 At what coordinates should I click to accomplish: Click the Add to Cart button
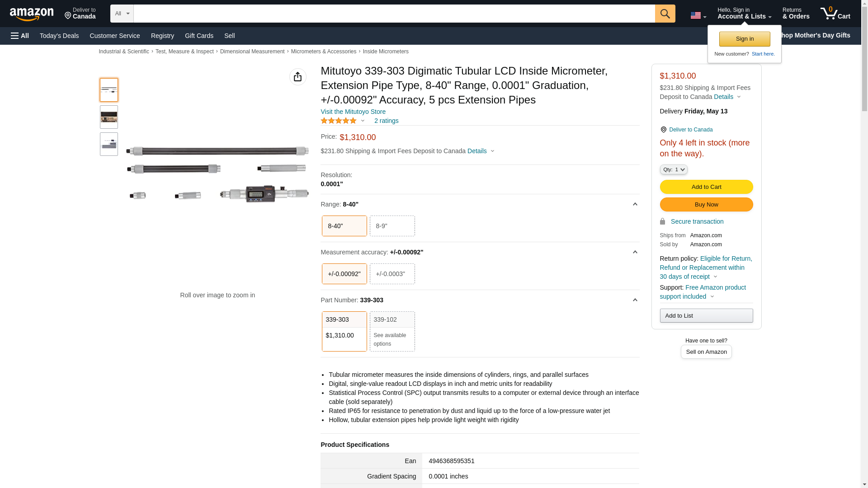click(706, 187)
